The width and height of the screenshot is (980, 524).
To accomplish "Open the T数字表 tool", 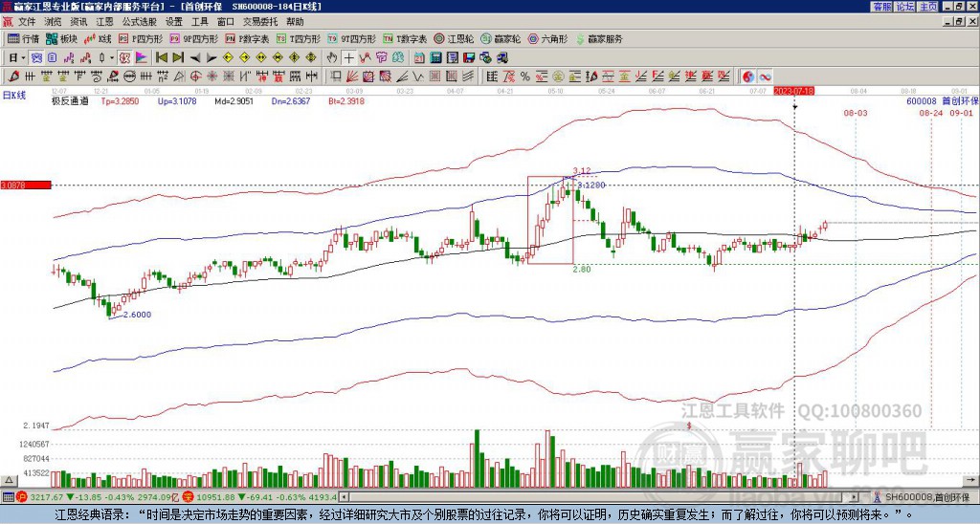I will [405, 38].
